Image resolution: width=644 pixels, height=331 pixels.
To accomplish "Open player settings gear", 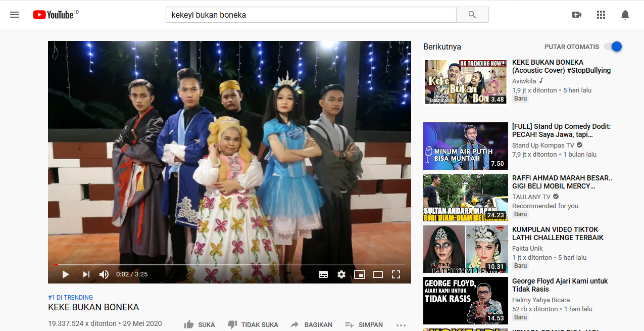I will coord(341,274).
